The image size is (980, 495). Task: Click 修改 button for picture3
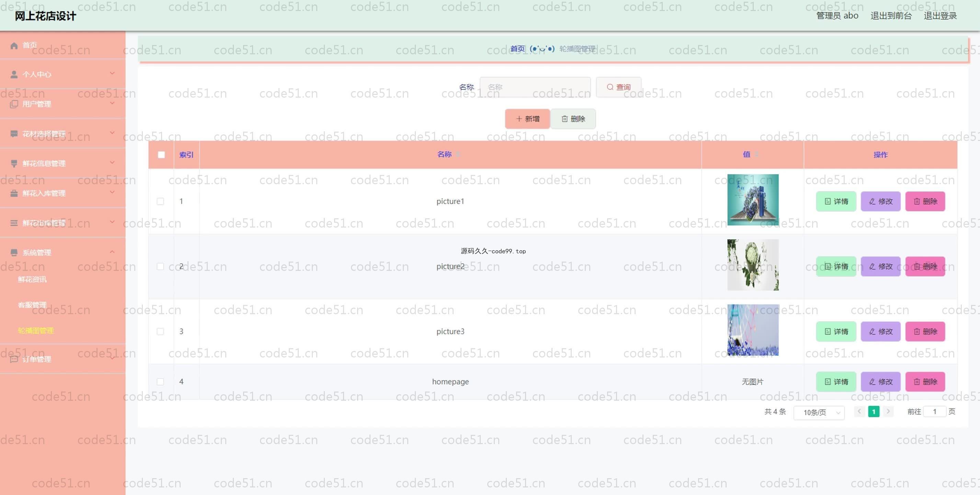point(880,331)
